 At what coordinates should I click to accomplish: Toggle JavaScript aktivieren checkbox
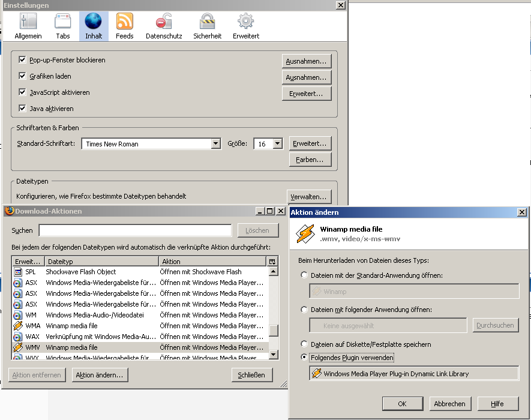tap(22, 92)
